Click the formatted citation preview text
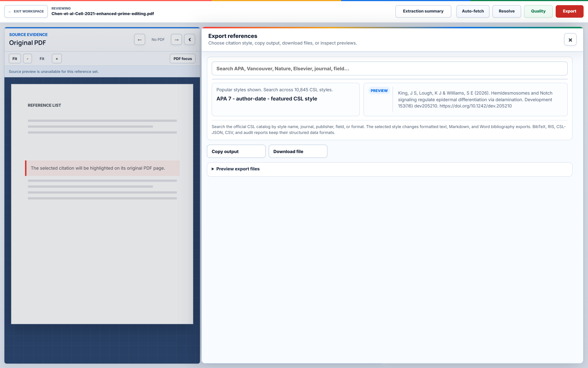The height and width of the screenshot is (368, 588). pos(475,100)
